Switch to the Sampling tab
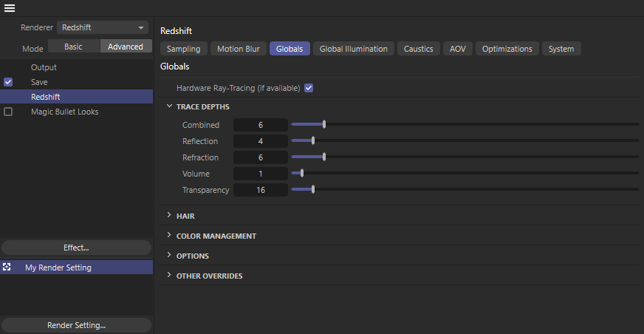Screen dimensions: 644x334 tap(184, 49)
